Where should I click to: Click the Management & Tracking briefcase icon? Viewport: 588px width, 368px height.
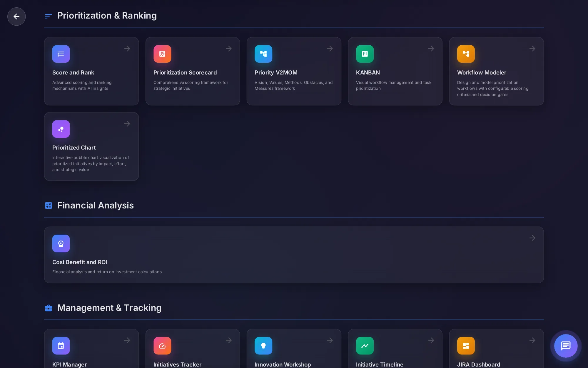point(49,308)
